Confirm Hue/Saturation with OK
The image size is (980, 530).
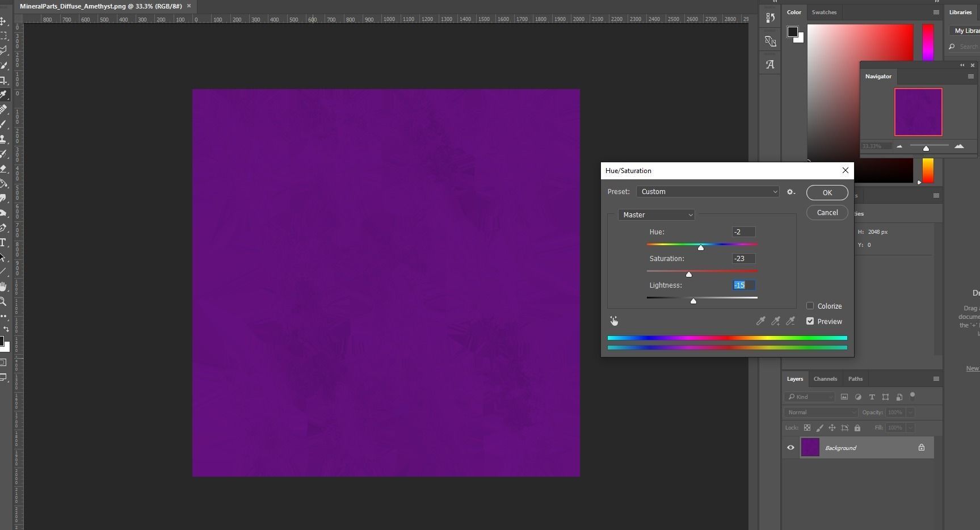click(827, 193)
